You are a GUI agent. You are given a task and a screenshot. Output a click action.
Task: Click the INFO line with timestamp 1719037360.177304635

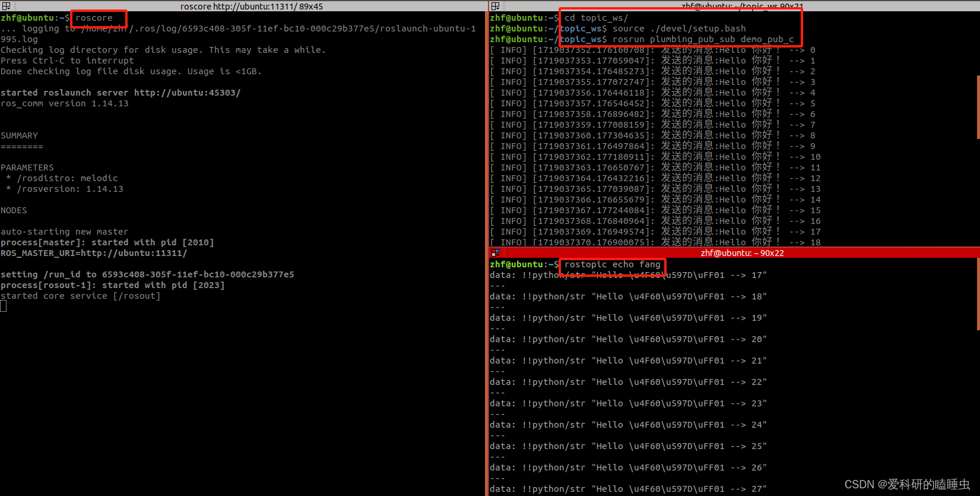(652, 135)
